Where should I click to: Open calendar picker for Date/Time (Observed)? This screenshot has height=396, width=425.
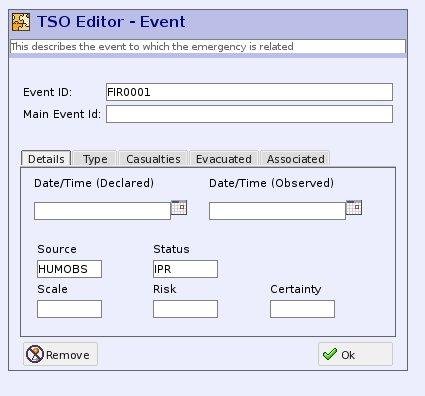(x=354, y=207)
